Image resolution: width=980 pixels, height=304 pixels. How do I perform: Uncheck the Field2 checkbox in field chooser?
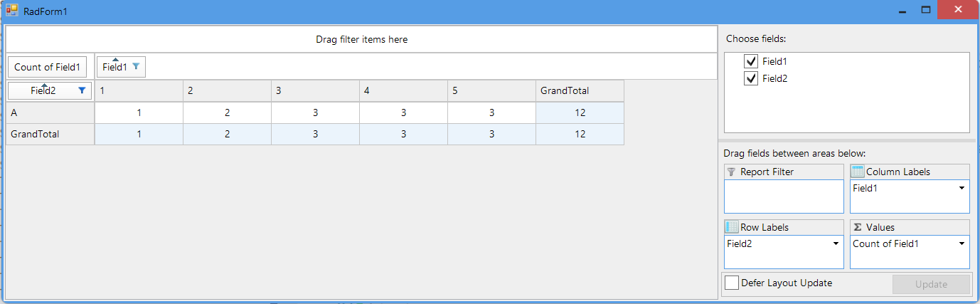750,78
